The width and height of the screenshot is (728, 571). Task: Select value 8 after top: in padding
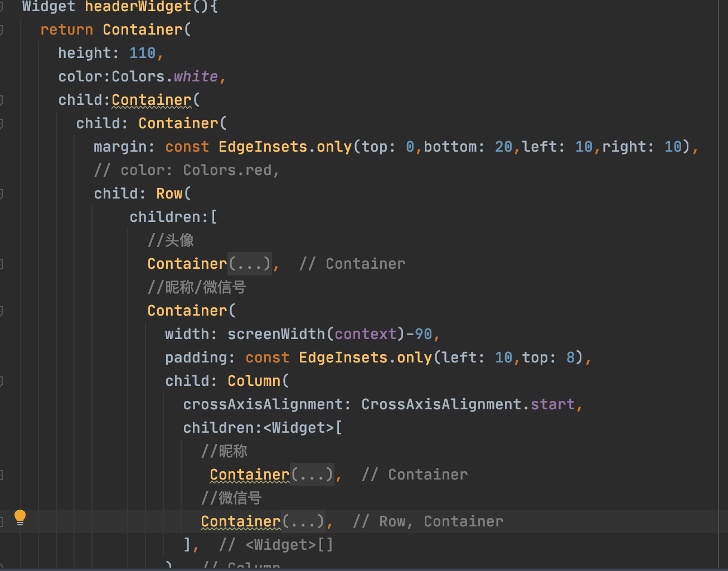(x=571, y=357)
